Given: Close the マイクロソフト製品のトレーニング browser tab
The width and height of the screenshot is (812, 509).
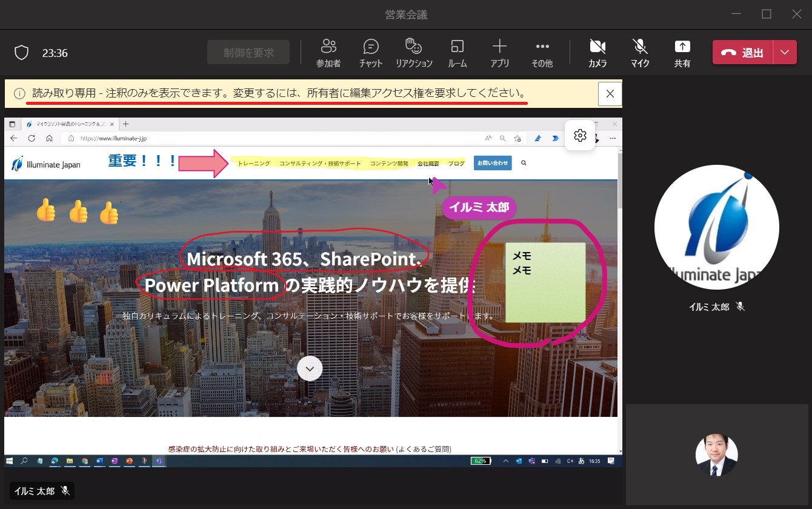Looking at the screenshot, I should pos(111,124).
